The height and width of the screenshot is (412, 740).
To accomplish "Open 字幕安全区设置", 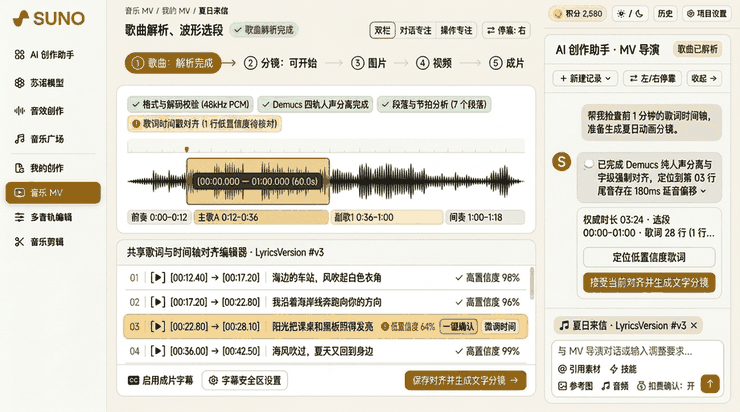I will (244, 380).
